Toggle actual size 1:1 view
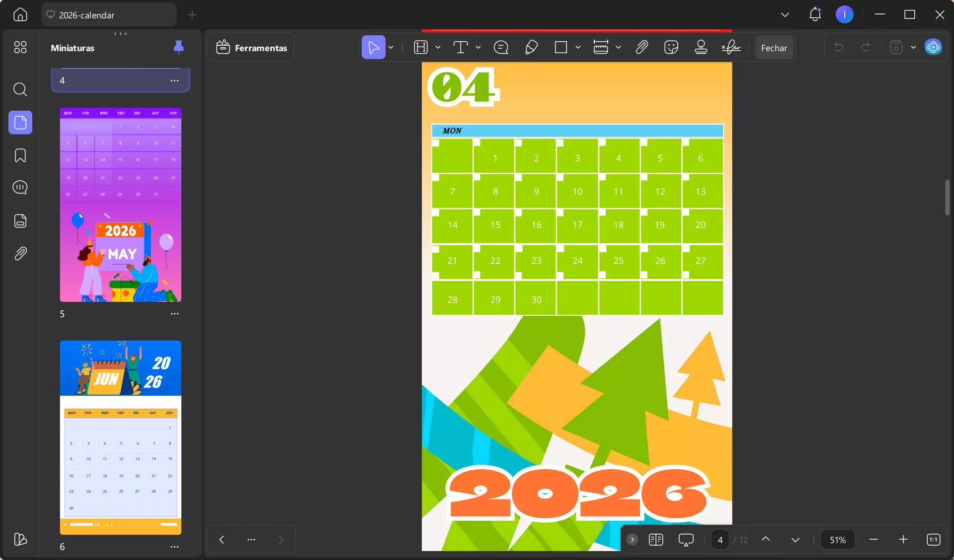Screen dimensions: 954x560 (x=933, y=540)
